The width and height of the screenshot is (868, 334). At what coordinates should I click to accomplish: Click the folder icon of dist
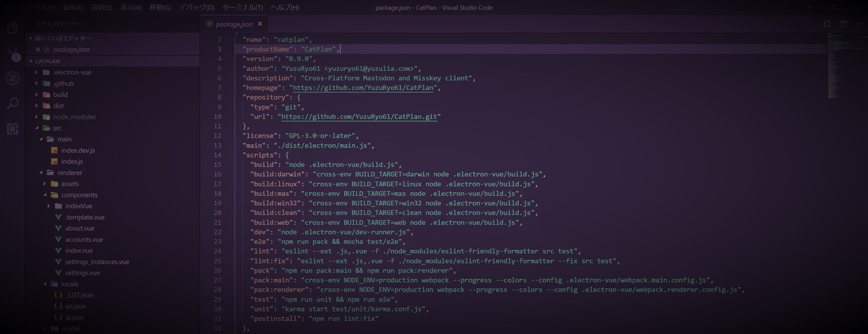[x=46, y=106]
